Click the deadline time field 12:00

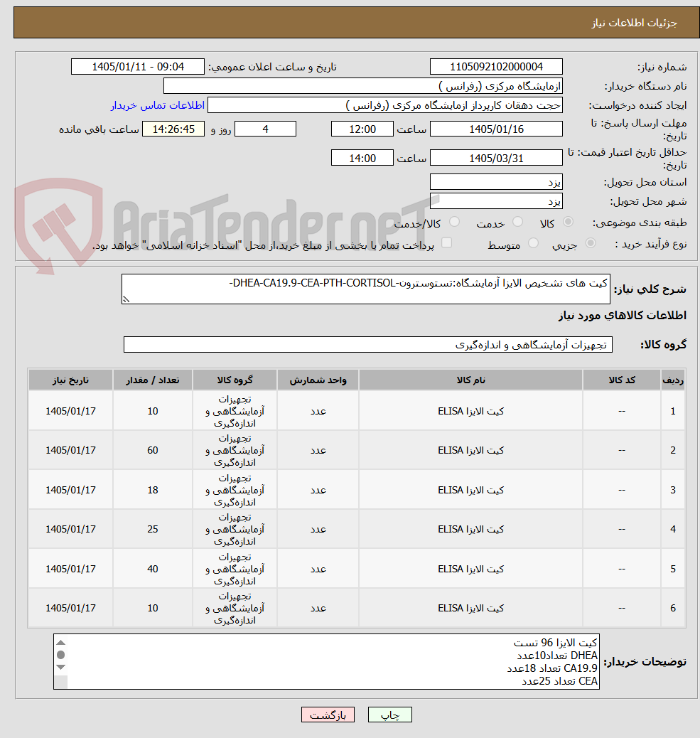[x=362, y=129]
